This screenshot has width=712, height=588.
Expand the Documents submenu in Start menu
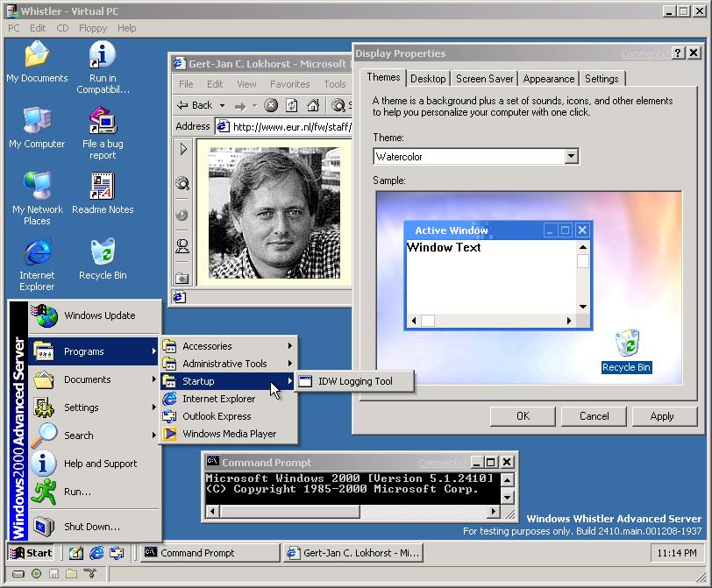pos(95,379)
